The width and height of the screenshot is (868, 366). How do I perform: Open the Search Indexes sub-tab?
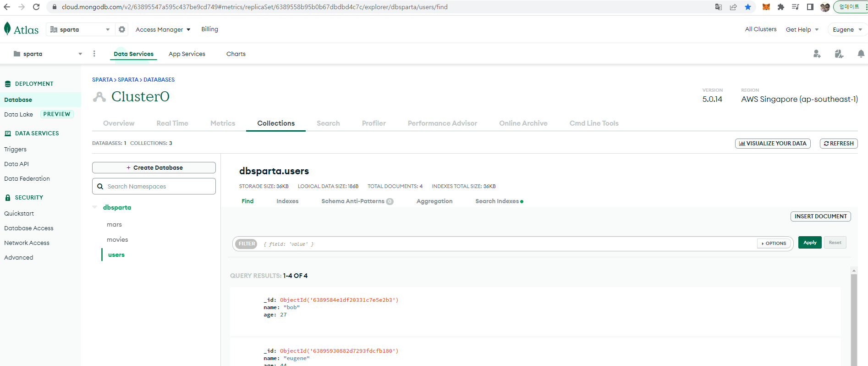click(499, 201)
